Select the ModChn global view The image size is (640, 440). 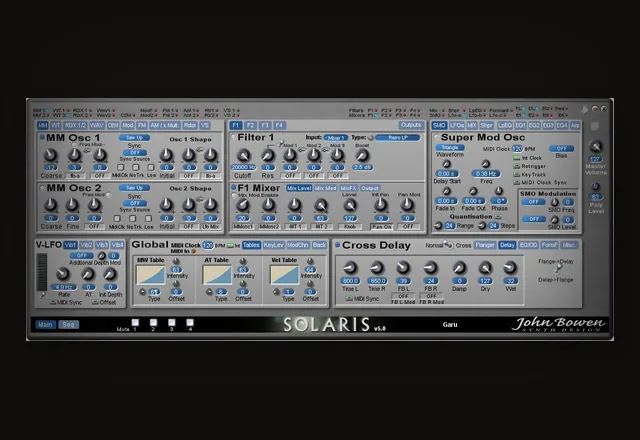click(298, 245)
